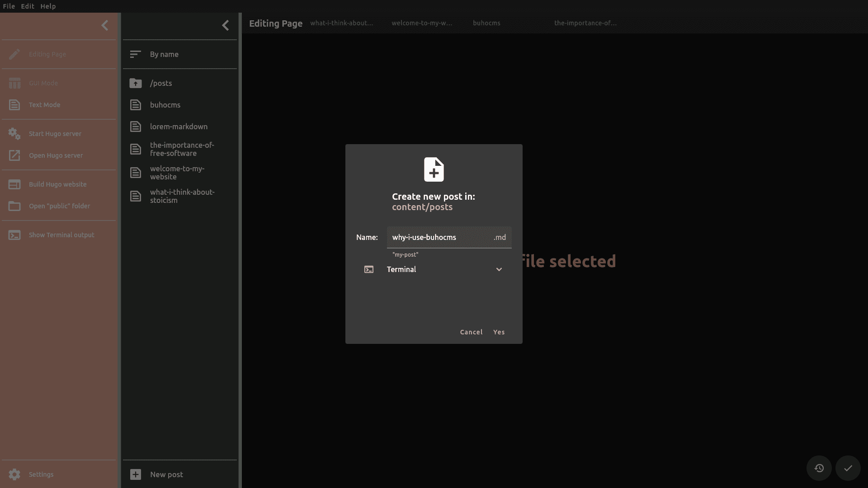The height and width of the screenshot is (488, 868).
Task: Open the Edit menu
Action: 28,6
